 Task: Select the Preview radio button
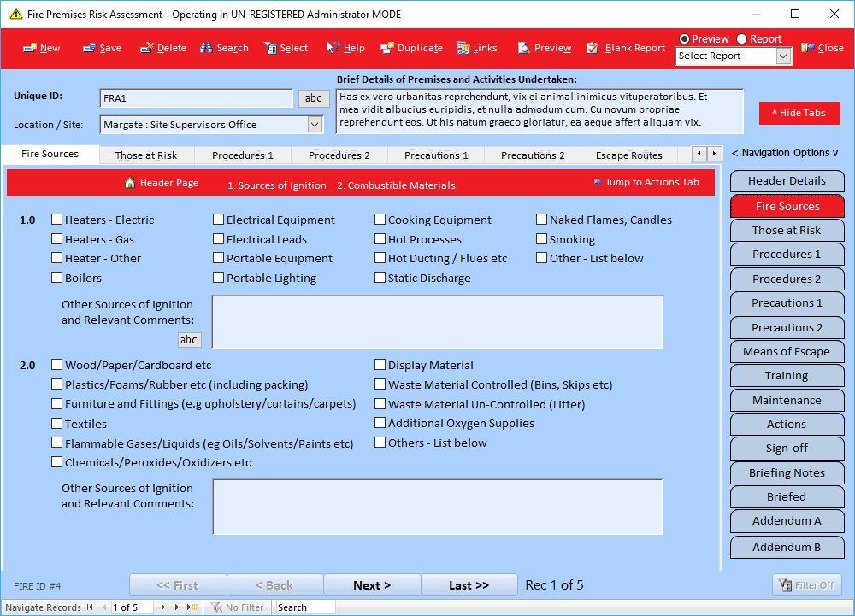click(684, 38)
